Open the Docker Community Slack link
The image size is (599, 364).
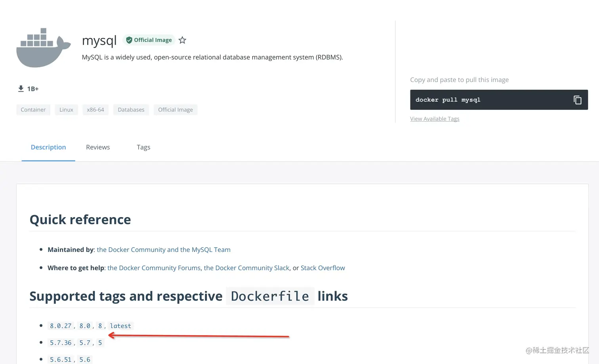(246, 268)
